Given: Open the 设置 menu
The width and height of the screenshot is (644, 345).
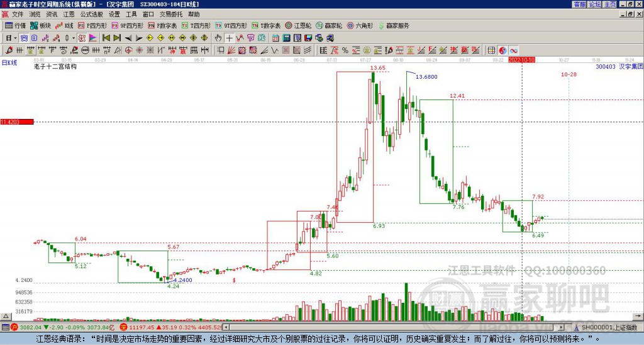Looking at the screenshot, I should (x=114, y=14).
